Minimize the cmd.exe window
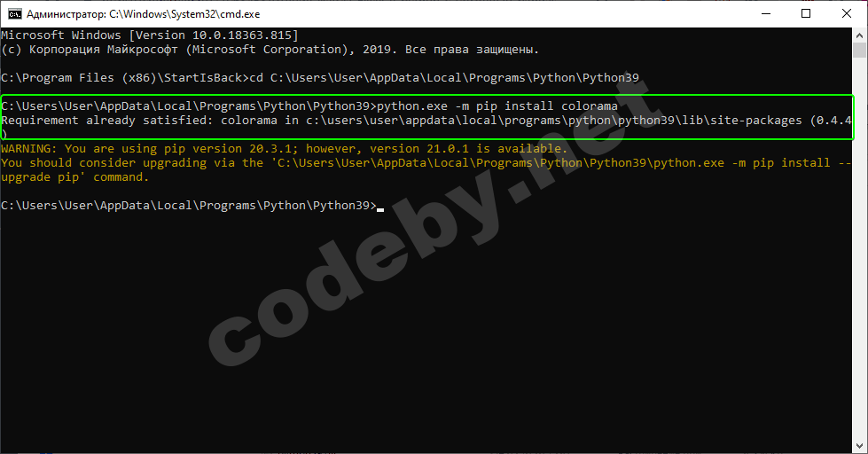 766,14
